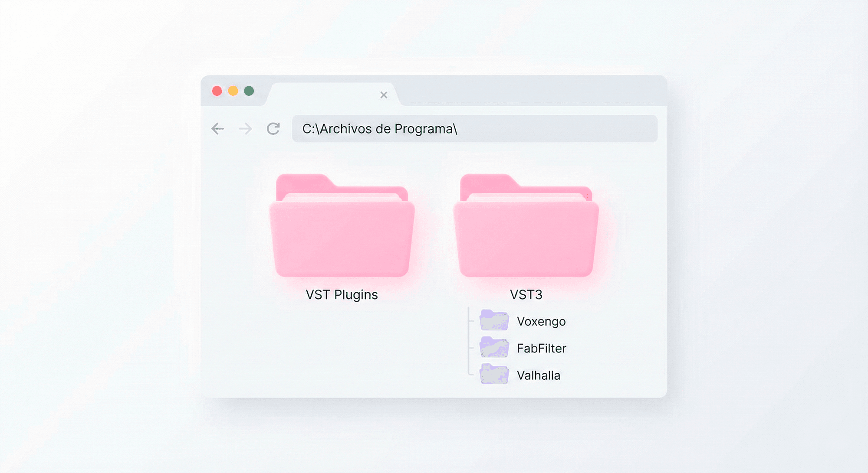Click the green maximize dot
This screenshot has width=868, height=473.
[249, 91]
